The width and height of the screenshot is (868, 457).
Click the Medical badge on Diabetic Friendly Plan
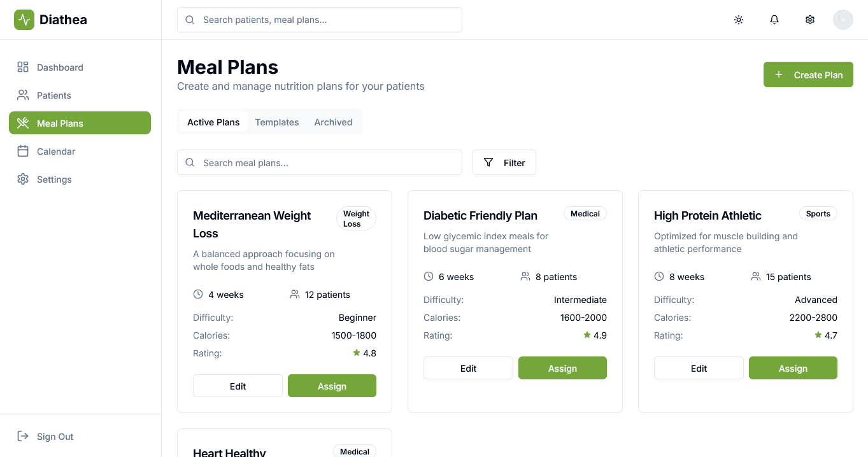(x=585, y=213)
